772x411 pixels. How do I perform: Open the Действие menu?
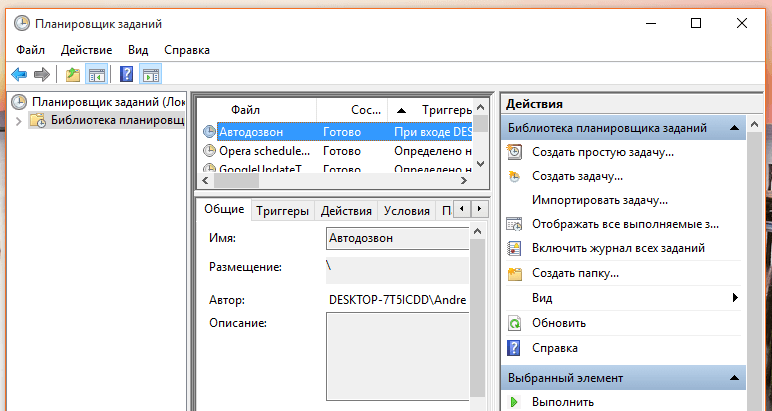point(86,49)
